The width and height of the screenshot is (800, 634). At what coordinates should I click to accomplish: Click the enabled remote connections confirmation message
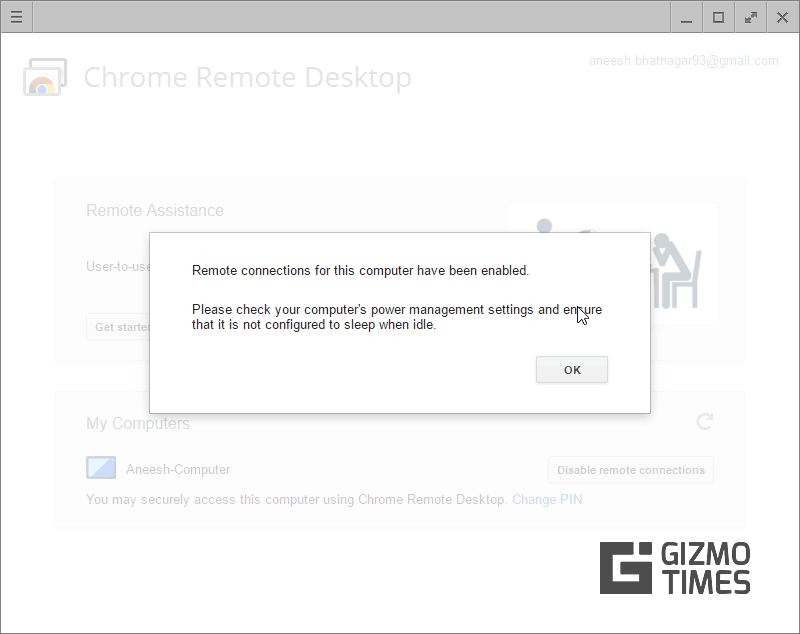pos(359,270)
